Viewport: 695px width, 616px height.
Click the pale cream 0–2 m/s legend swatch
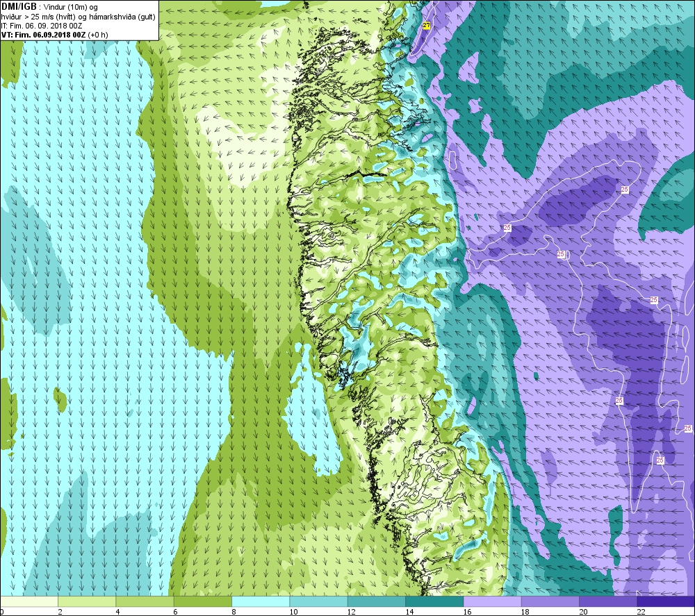29,601
